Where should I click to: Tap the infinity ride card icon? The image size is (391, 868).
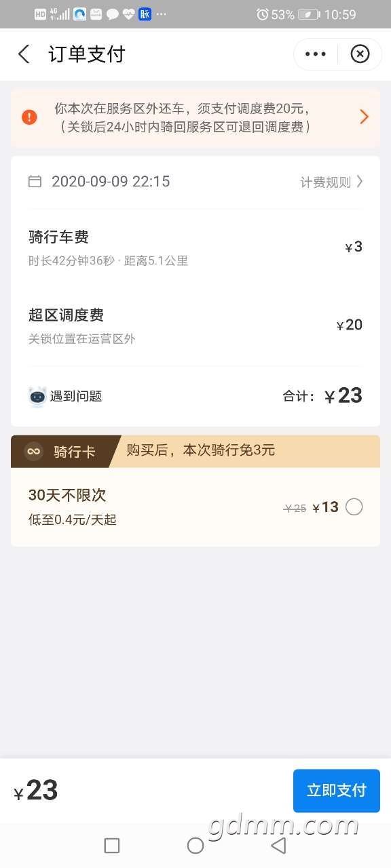(34, 452)
